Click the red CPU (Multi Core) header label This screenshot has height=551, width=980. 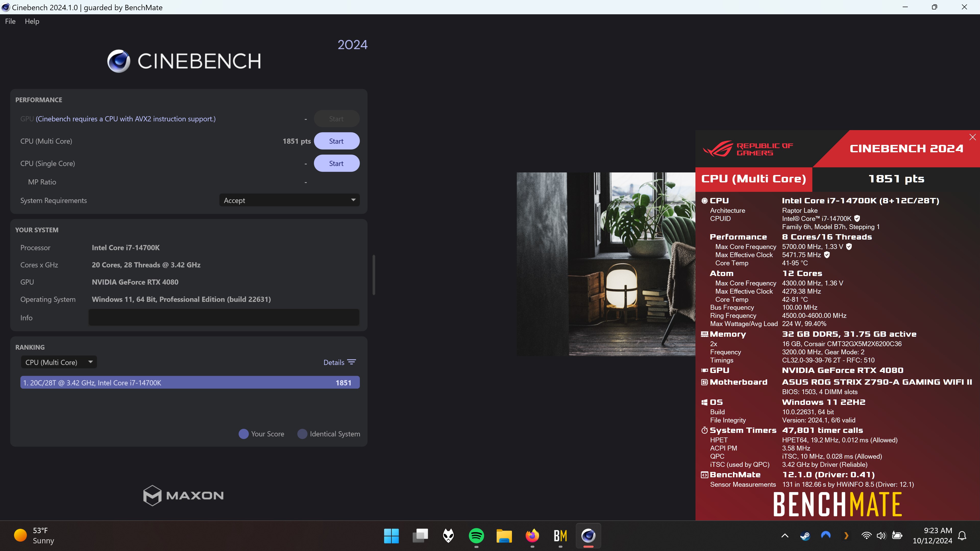[x=754, y=179]
